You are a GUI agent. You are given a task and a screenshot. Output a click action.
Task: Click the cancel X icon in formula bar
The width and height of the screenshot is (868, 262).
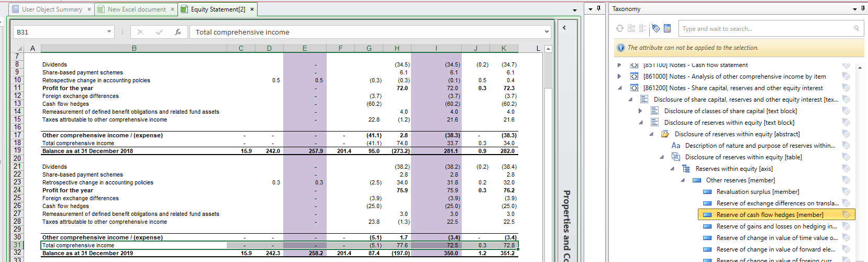point(140,32)
